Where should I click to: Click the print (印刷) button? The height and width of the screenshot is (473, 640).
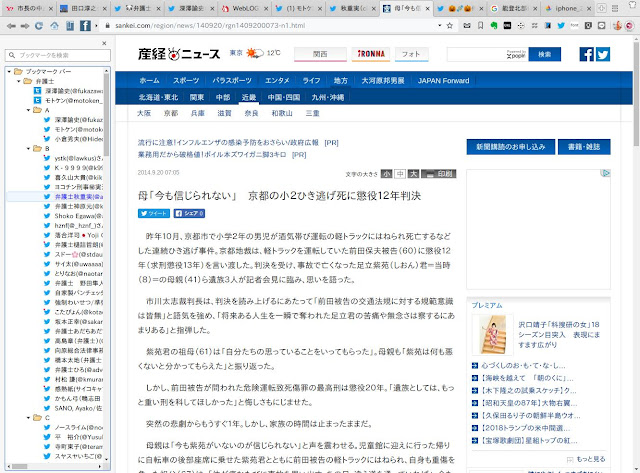[x=439, y=174]
